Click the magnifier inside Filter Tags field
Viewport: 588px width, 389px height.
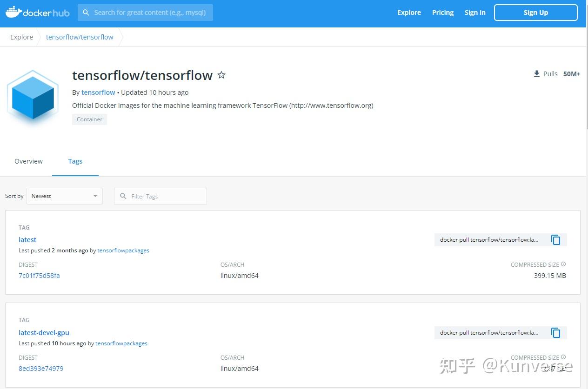123,196
